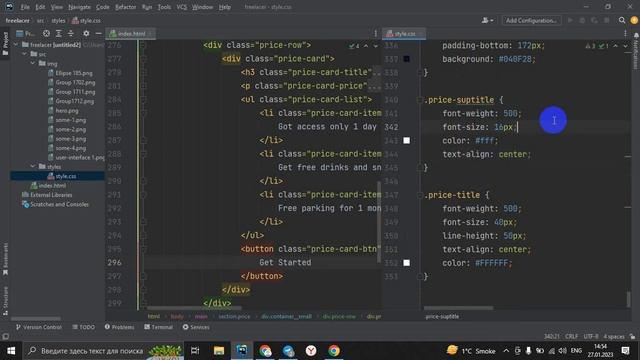Click the Debug bug icon in toolbar
The width and height of the screenshot is (640, 360).
(582, 20)
